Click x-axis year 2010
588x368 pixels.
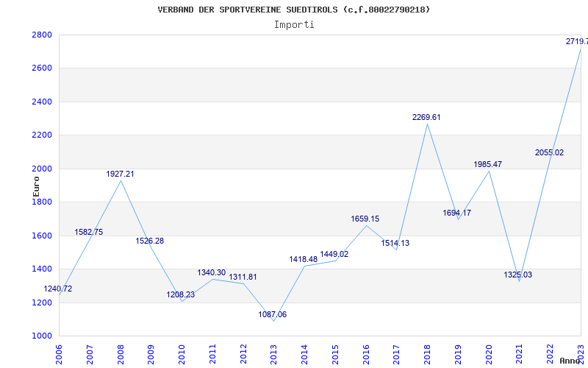(x=182, y=354)
